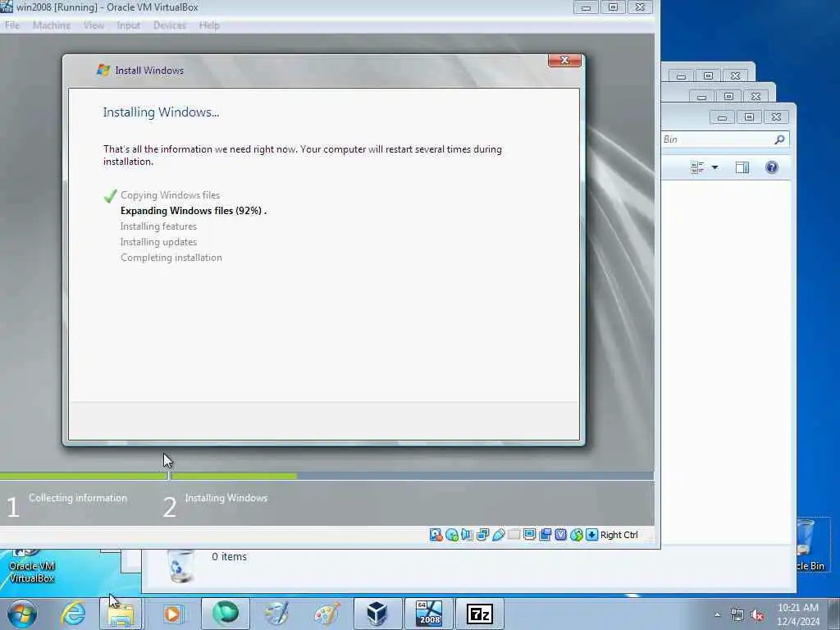Click the green installation progress bar
This screenshot has height=630, width=840.
pos(148,476)
